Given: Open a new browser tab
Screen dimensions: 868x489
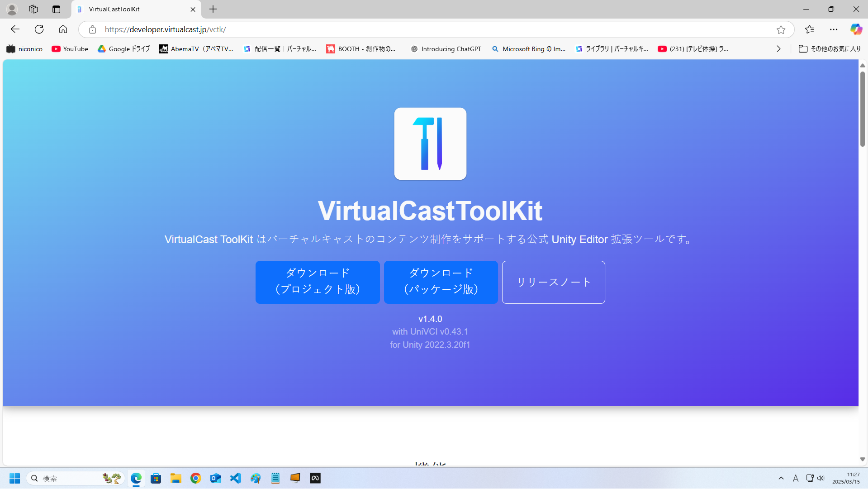Looking at the screenshot, I should point(213,9).
